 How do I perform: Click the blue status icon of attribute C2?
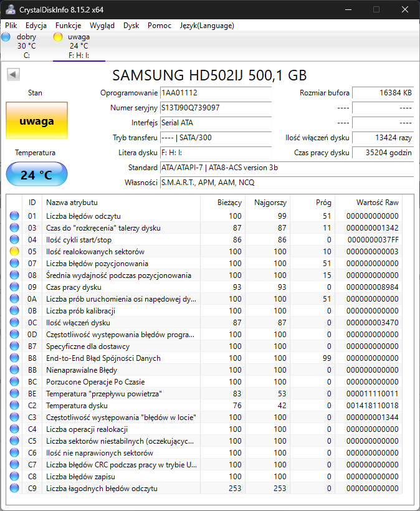tap(14, 405)
